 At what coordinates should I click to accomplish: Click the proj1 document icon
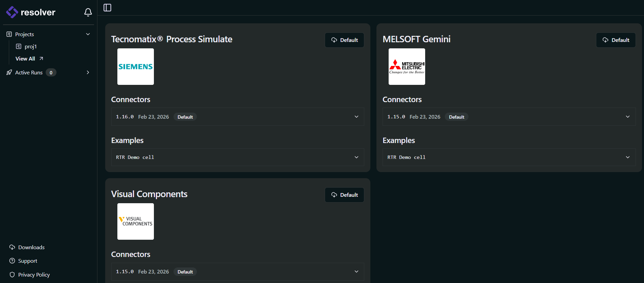[19, 46]
